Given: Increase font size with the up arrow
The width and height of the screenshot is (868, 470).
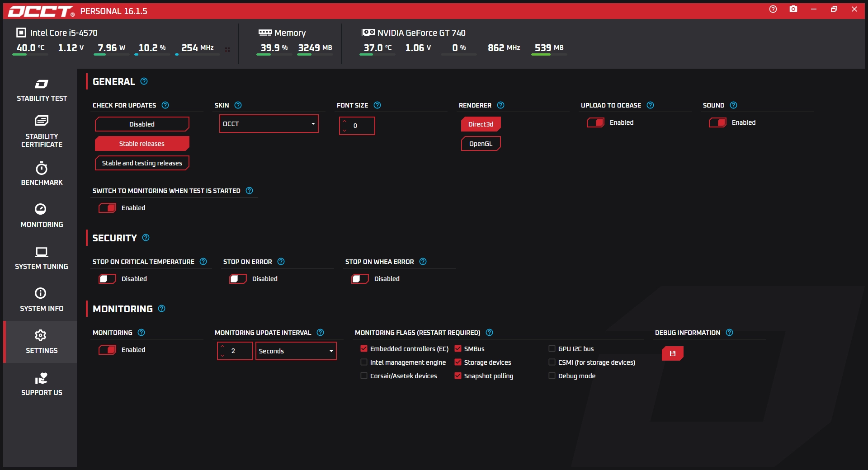Looking at the screenshot, I should [344, 121].
